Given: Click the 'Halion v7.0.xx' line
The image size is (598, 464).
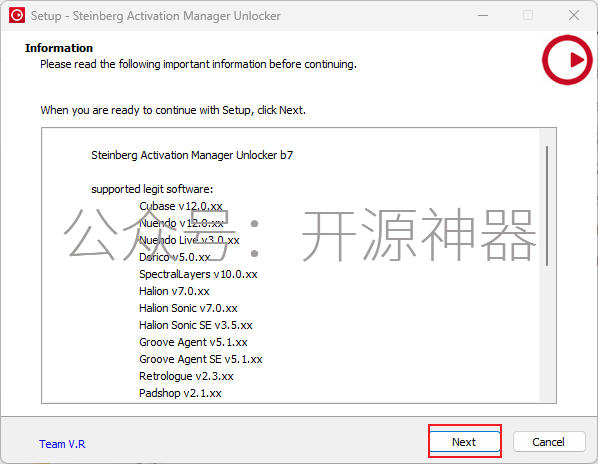Looking at the screenshot, I should [174, 291].
